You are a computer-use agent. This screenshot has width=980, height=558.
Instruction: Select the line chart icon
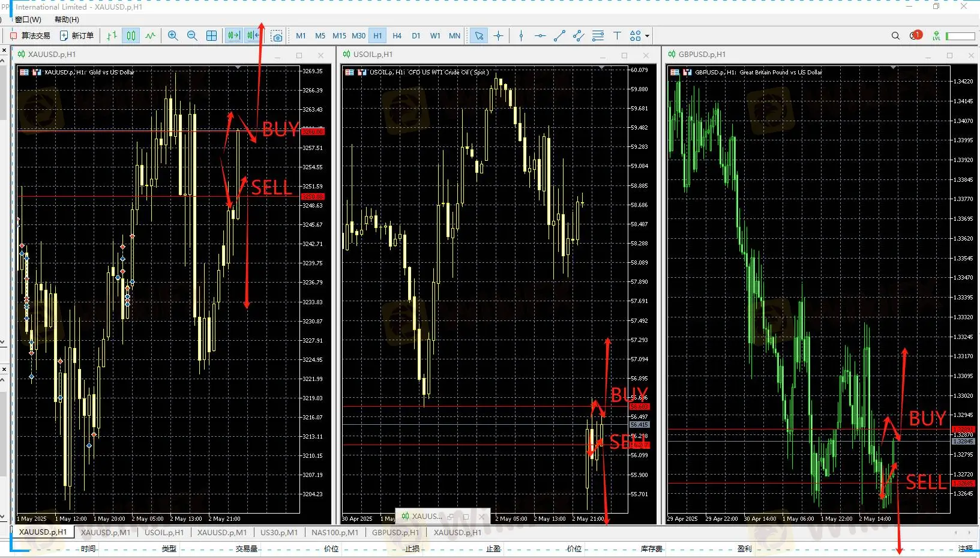pos(151,36)
